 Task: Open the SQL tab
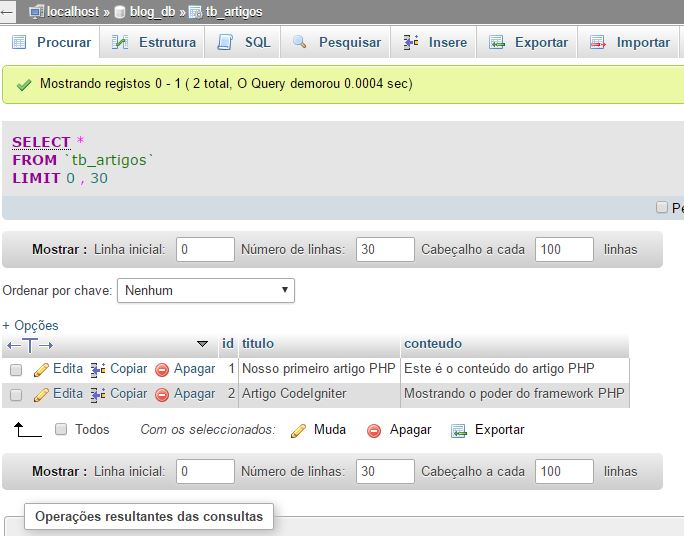pos(243,42)
